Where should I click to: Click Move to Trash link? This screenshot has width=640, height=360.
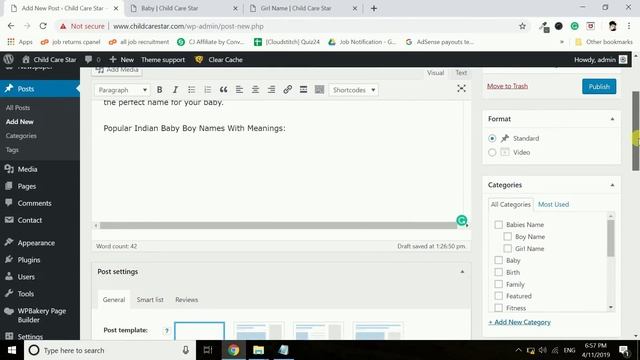point(507,86)
